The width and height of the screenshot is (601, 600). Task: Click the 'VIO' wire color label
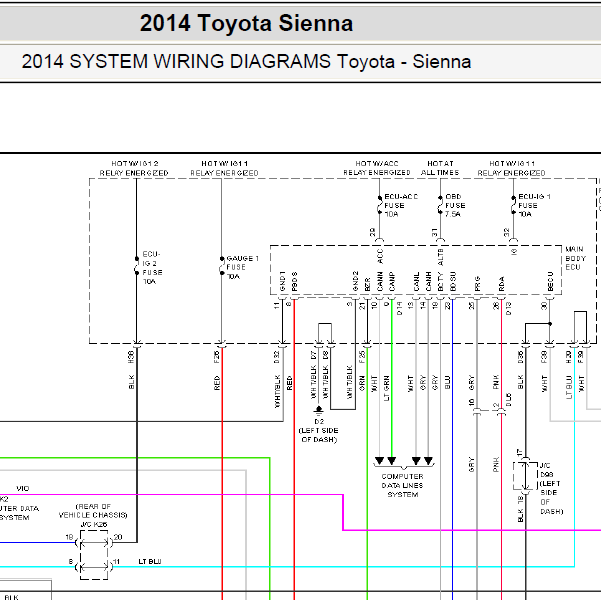(23, 488)
